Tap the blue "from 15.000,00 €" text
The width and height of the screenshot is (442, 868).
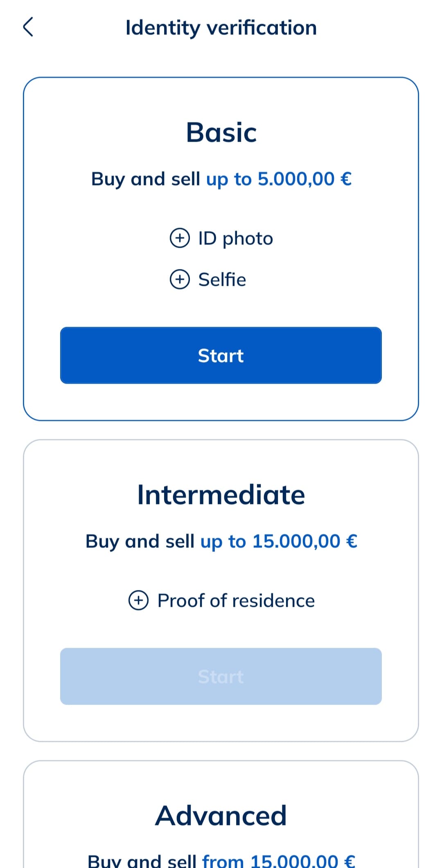point(279,861)
